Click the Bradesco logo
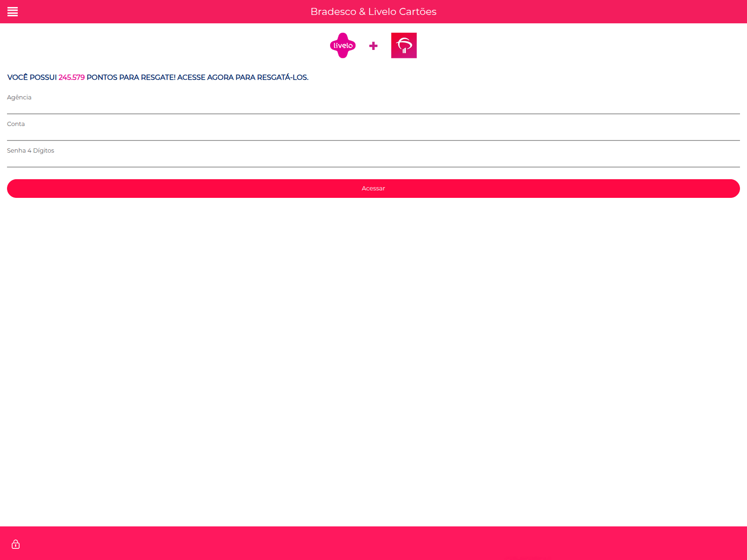The height and width of the screenshot is (560, 747). [x=404, y=45]
